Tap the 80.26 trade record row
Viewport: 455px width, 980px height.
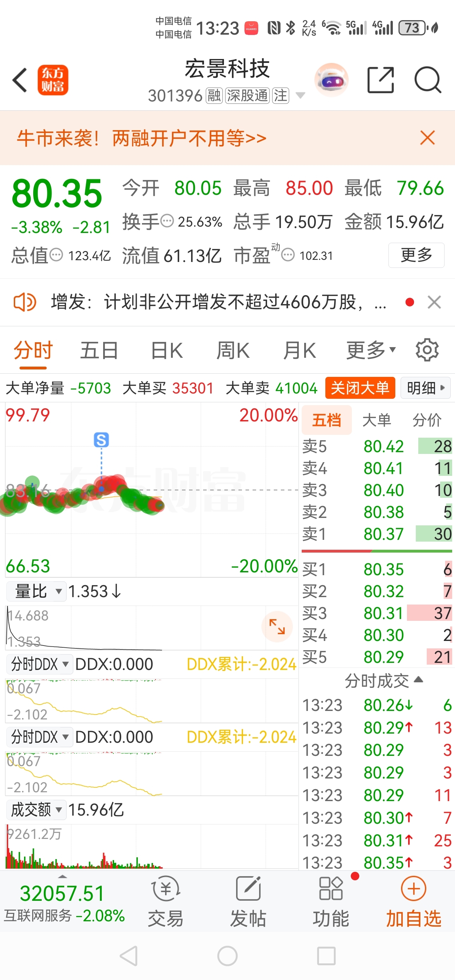(377, 705)
